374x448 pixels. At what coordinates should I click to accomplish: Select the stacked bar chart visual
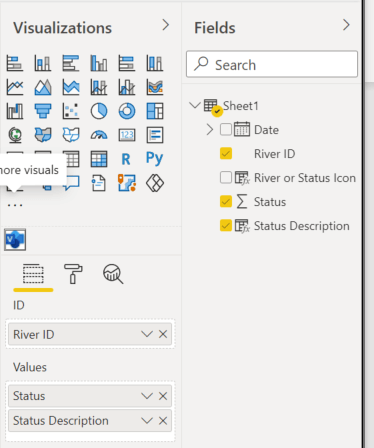point(15,63)
